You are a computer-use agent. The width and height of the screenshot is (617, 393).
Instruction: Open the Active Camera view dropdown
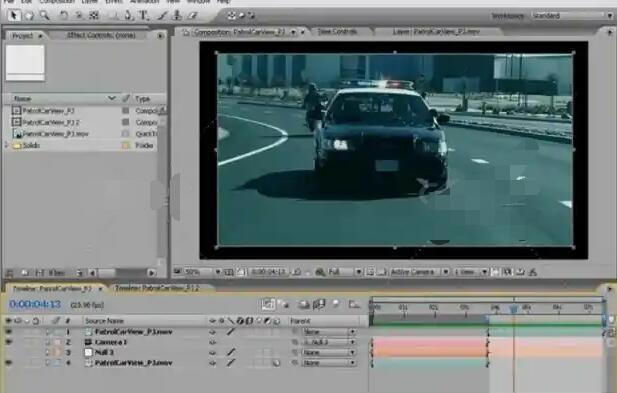[419, 272]
